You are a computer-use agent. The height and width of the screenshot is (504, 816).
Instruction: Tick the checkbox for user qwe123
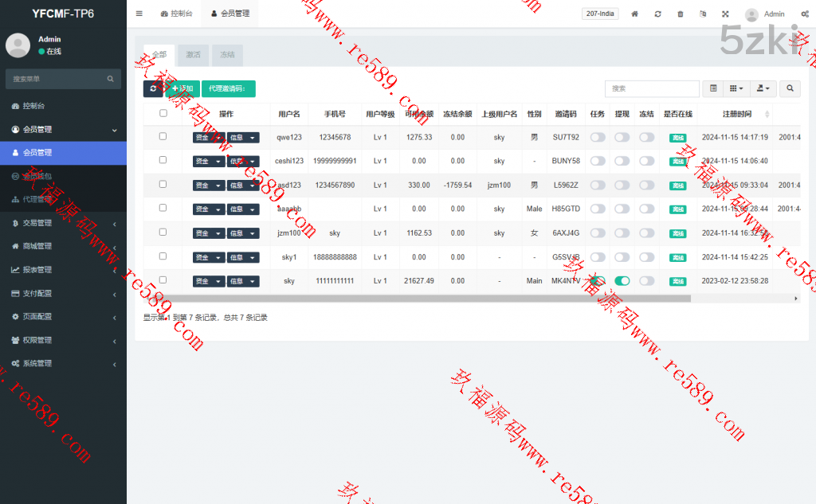pyautogui.click(x=163, y=136)
